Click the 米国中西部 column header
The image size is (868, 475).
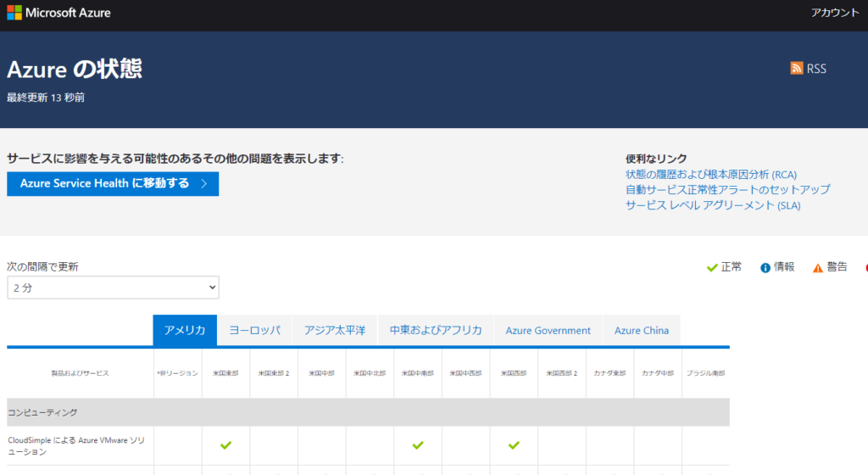tap(465, 373)
